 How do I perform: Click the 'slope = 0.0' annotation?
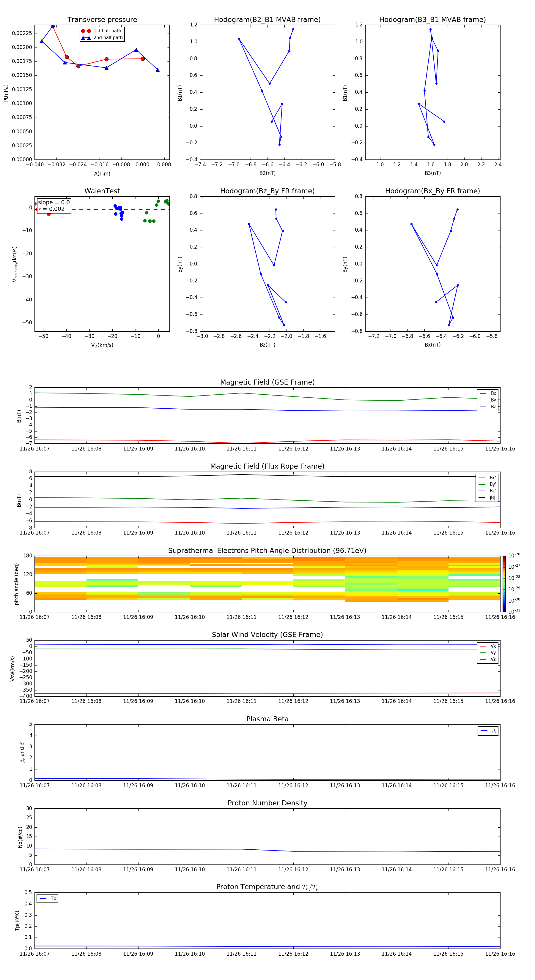pos(54,203)
